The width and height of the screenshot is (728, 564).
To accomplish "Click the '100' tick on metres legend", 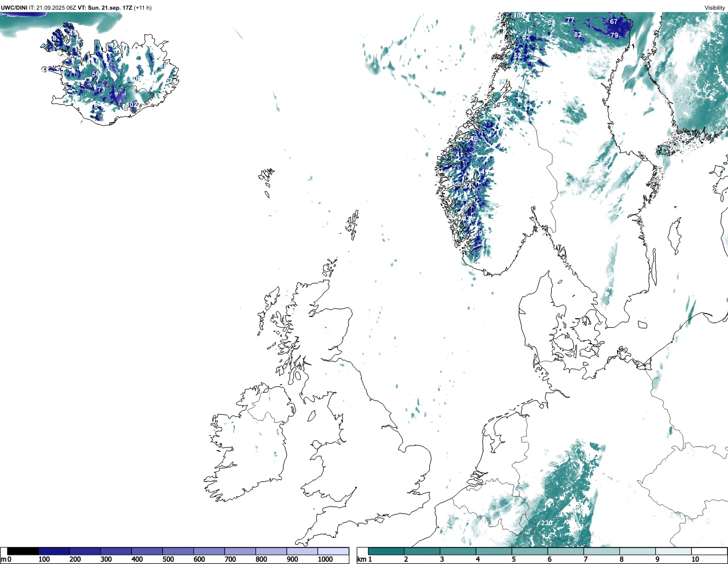I will [44, 559].
